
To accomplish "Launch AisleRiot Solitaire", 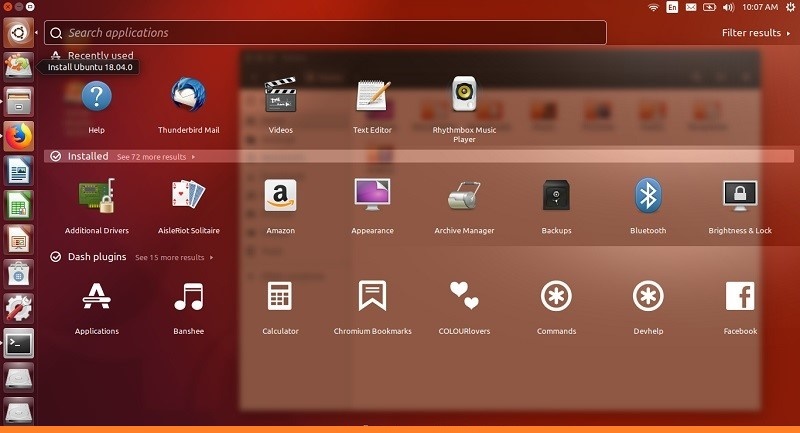I will tap(188, 195).
